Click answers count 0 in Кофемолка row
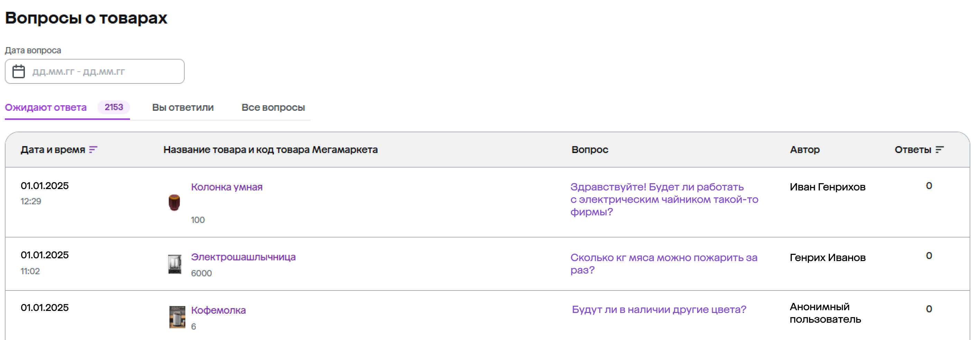Image resolution: width=980 pixels, height=340 pixels. pyautogui.click(x=928, y=309)
